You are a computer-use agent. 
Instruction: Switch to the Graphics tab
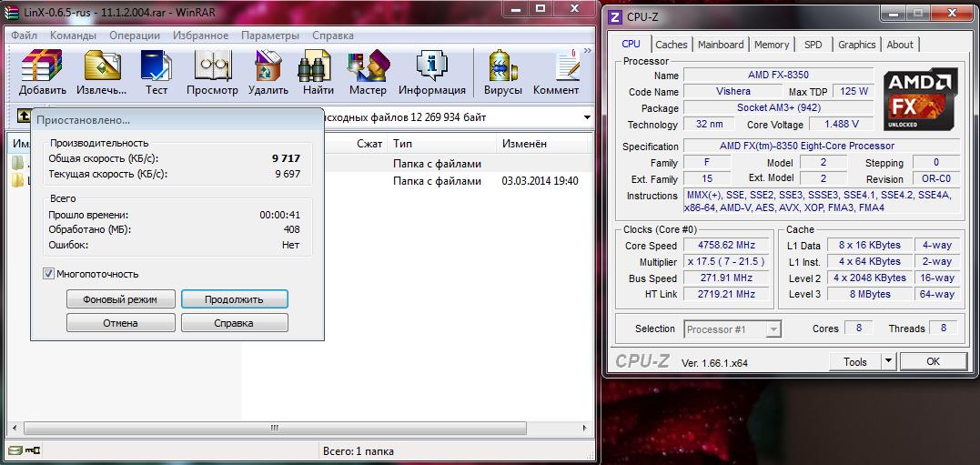(x=857, y=45)
